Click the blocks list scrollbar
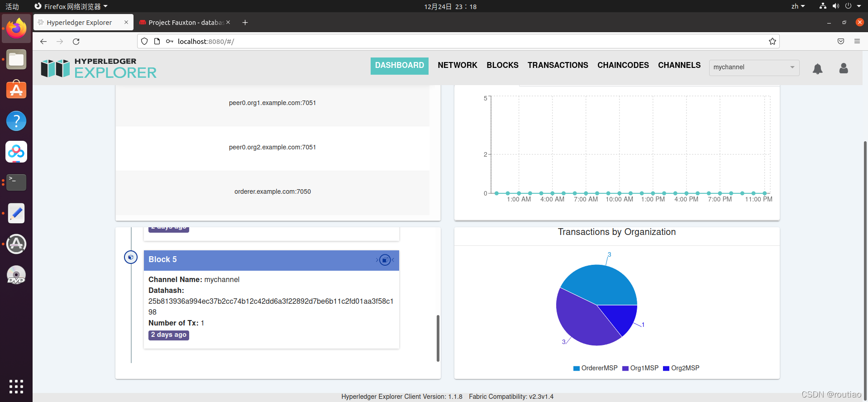868x402 pixels. pos(438,338)
